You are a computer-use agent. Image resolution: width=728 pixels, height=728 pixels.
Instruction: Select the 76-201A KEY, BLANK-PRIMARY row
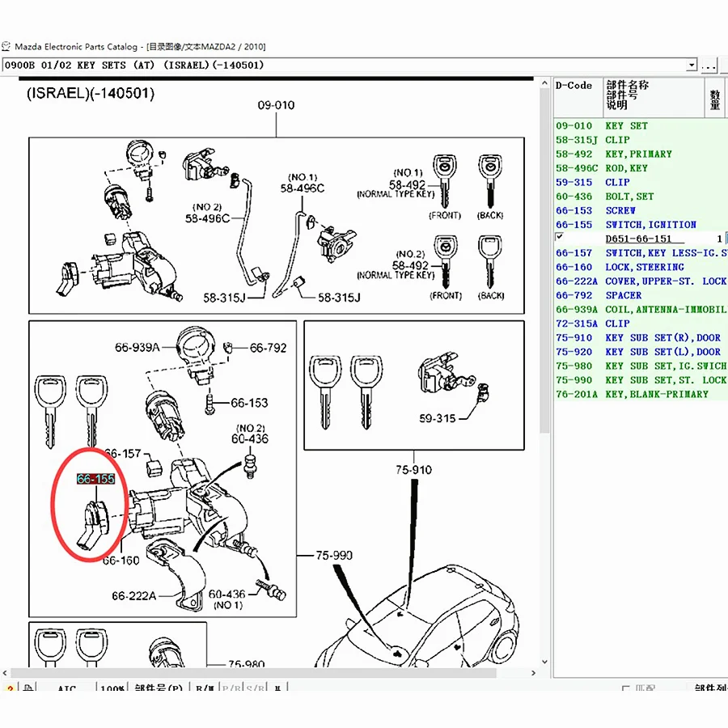click(x=641, y=394)
